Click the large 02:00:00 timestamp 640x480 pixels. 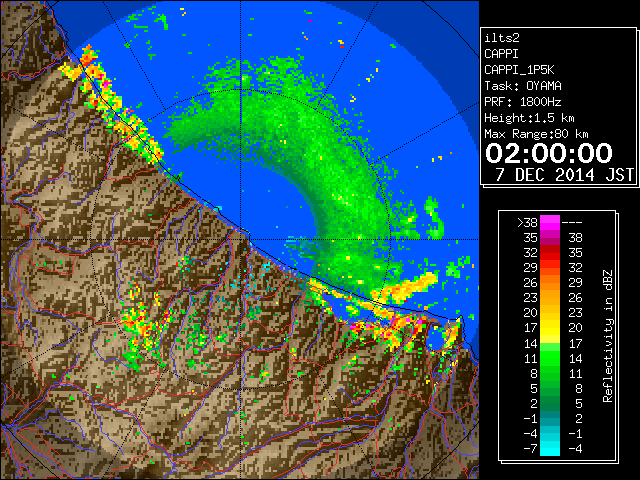coord(549,153)
